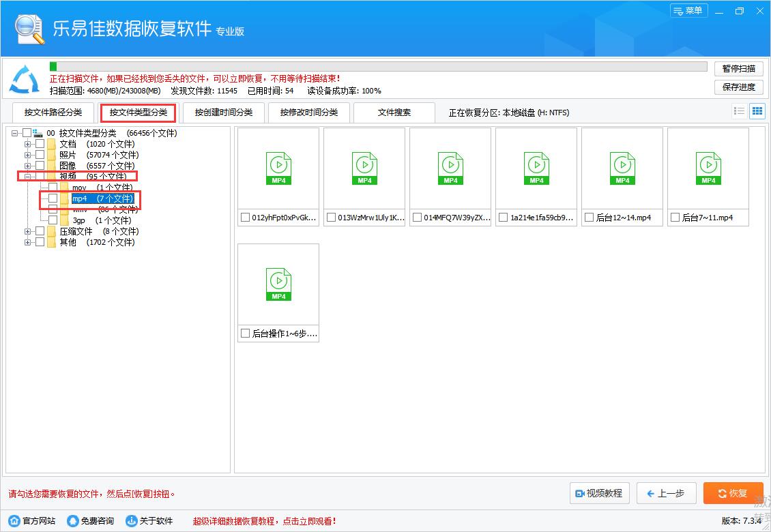Viewport: 771px width, 532px height.
Task: Expand the 压缩文件 folder node
Action: pyautogui.click(x=27, y=231)
